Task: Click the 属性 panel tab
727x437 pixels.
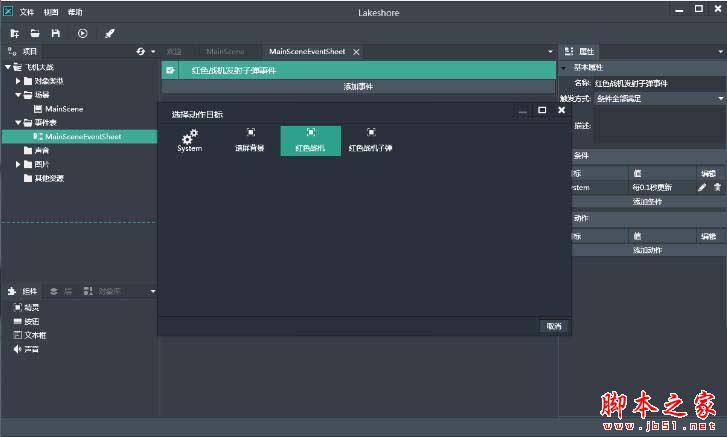Action: pos(580,51)
